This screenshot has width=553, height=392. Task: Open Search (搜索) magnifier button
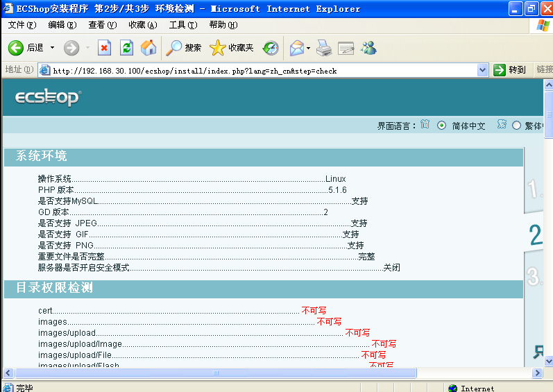click(x=184, y=48)
